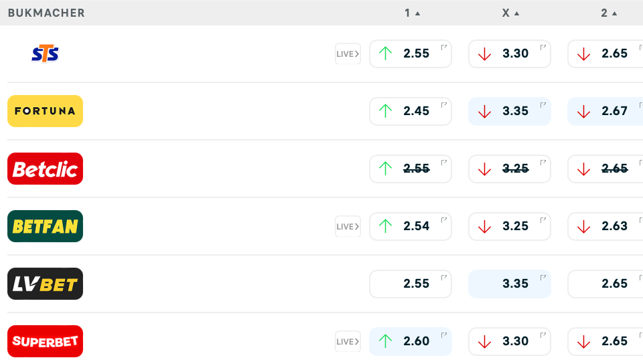Select Superbet home odds 2.60
Screen dimensions: 643x364
[411, 341]
